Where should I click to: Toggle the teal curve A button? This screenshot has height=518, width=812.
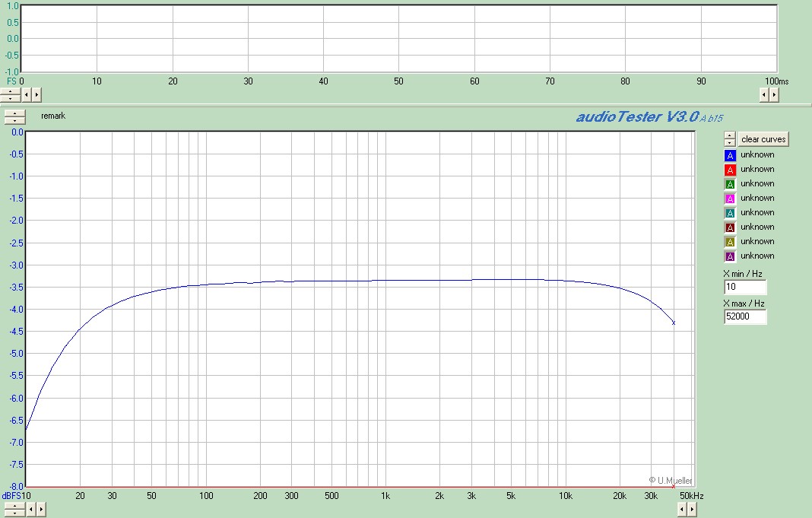(730, 213)
